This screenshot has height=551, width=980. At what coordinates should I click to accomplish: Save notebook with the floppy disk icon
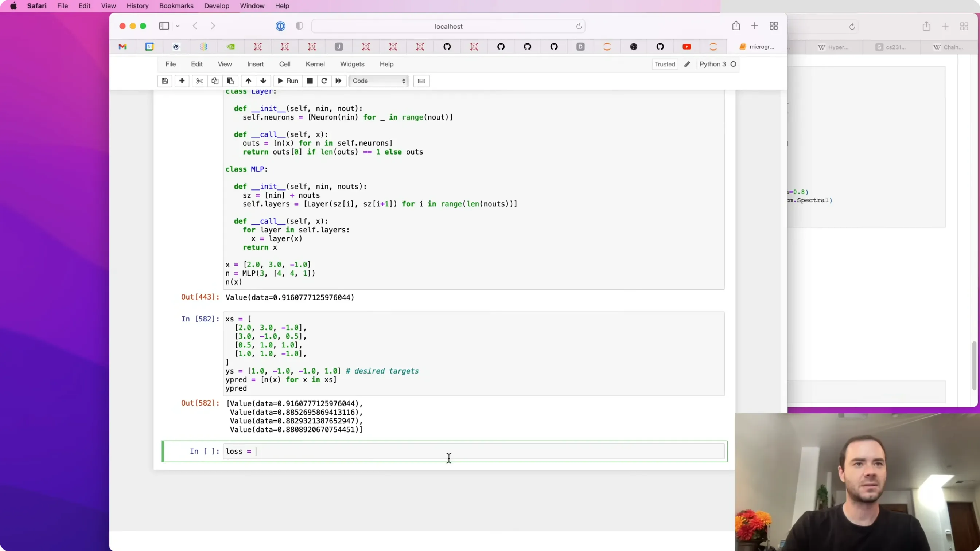point(165,81)
